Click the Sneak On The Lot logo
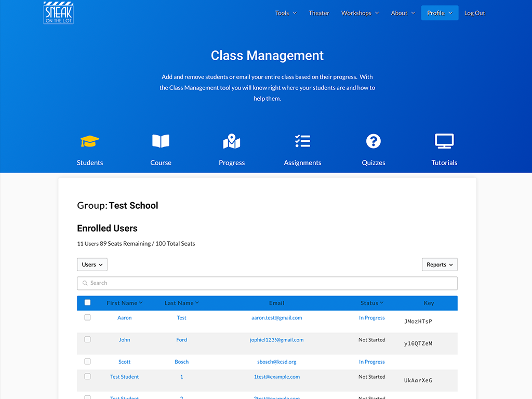Viewport: 532px width, 399px height. (58, 13)
